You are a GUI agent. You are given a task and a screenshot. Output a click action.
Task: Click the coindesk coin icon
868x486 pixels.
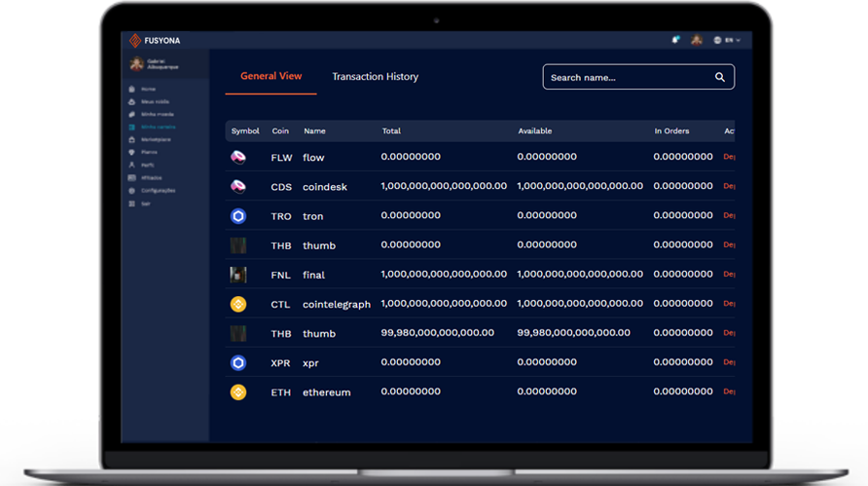pyautogui.click(x=238, y=187)
